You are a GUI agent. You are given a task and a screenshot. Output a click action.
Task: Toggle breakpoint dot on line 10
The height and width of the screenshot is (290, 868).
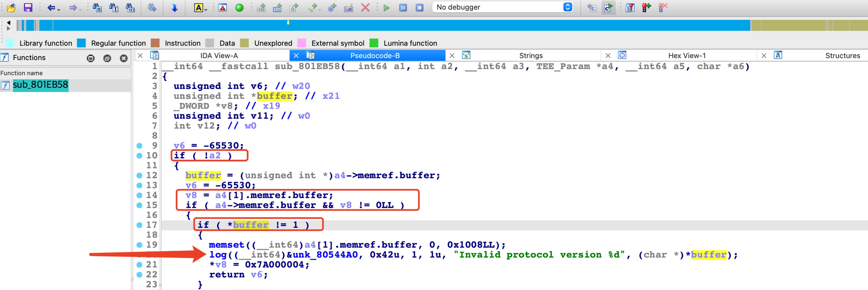[x=139, y=156]
